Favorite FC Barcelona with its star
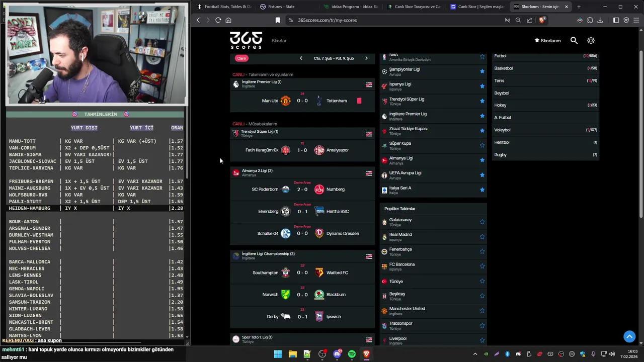Viewport: 644px width, 362px height. point(482,266)
